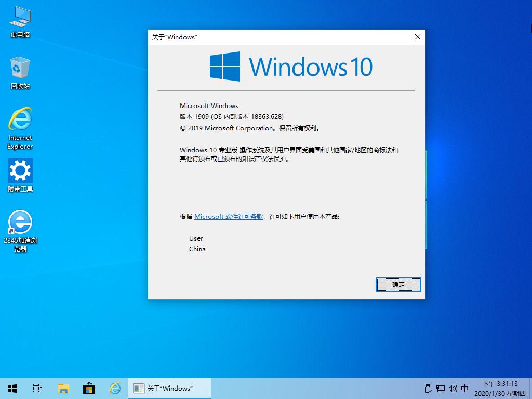Image resolution: width=532 pixels, height=399 pixels.
Task: Click the User licensee text
Action: [196, 238]
